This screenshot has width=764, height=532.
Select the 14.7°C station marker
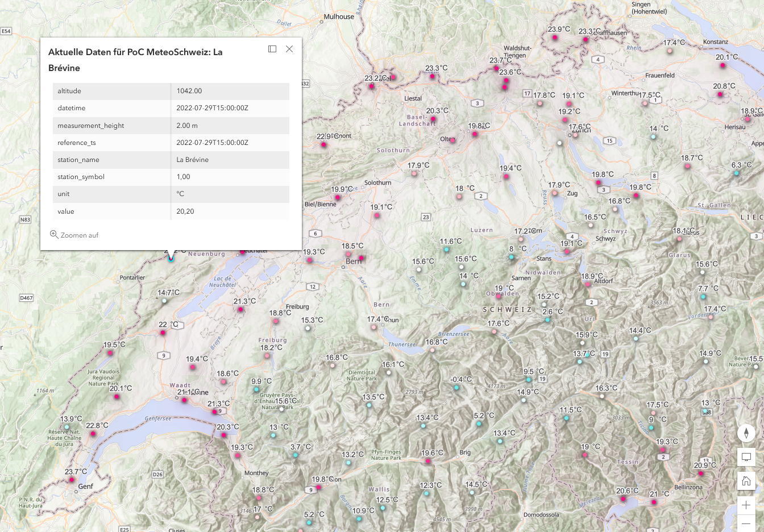pos(164,301)
